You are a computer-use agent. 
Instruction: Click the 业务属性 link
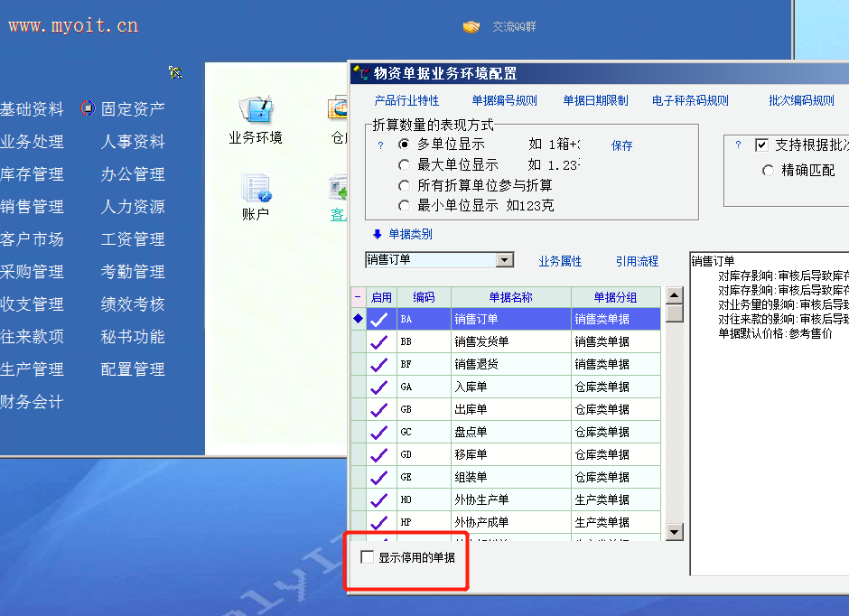point(560,262)
